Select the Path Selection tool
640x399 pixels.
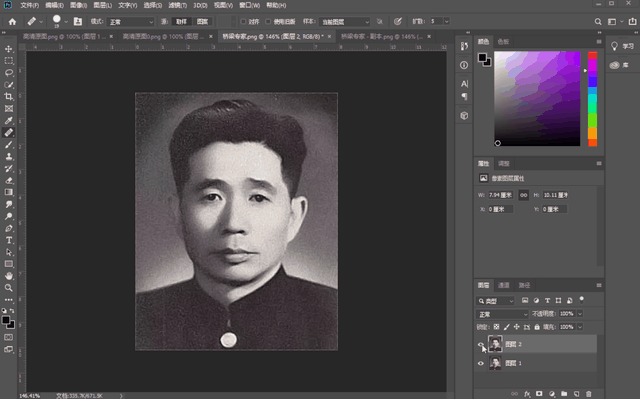coord(9,252)
